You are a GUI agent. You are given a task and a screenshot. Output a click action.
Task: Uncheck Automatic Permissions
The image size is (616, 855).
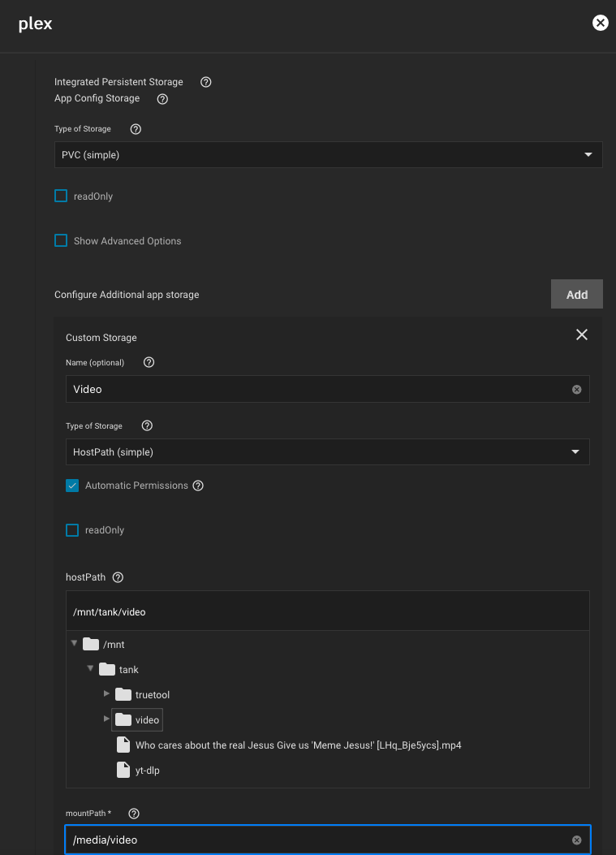tap(72, 486)
